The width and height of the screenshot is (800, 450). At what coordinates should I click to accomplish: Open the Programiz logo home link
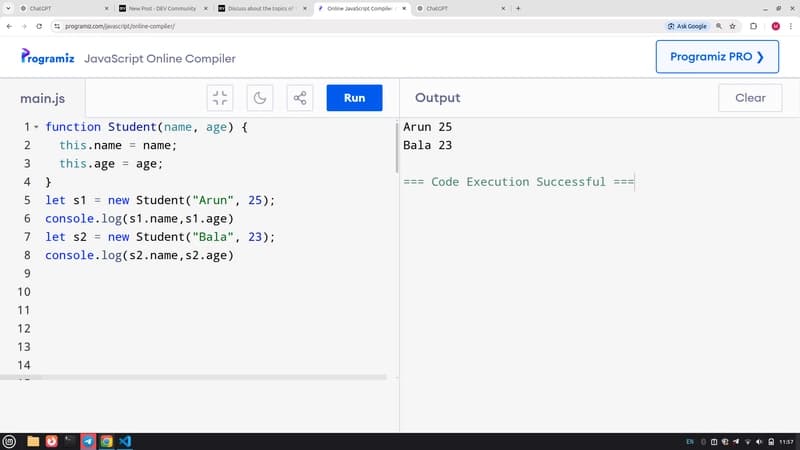coord(47,57)
